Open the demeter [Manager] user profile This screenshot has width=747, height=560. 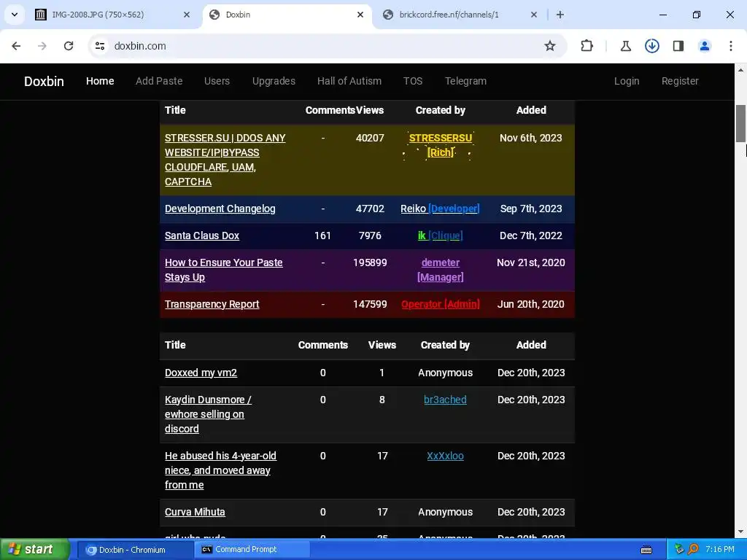(440, 270)
